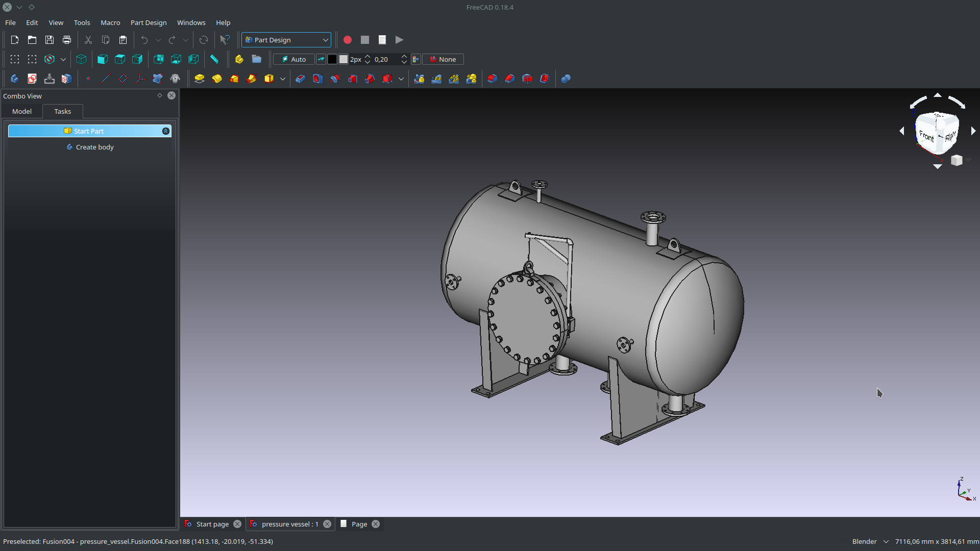The height and width of the screenshot is (551, 980).
Task: Switch to the top view
Action: tap(120, 59)
